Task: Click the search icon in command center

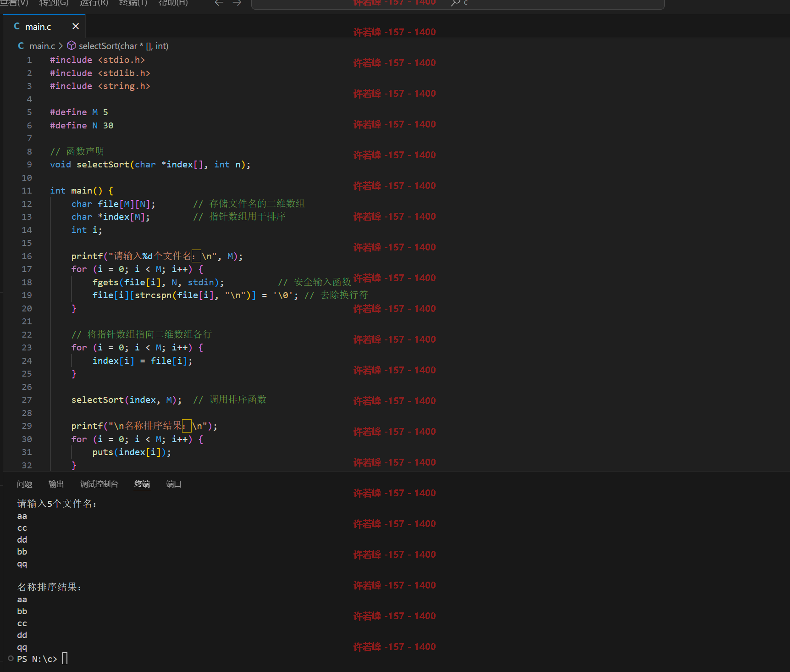Action: [456, 3]
